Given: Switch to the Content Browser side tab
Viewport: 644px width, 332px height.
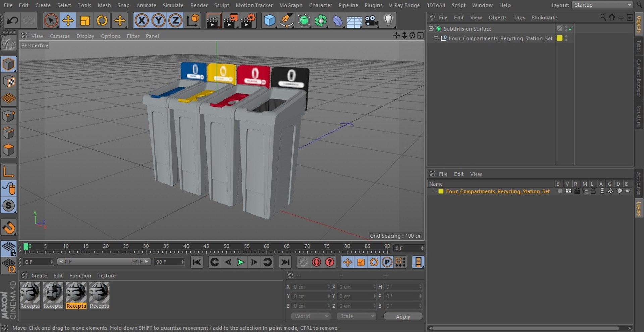Looking at the screenshot, I should [x=639, y=78].
